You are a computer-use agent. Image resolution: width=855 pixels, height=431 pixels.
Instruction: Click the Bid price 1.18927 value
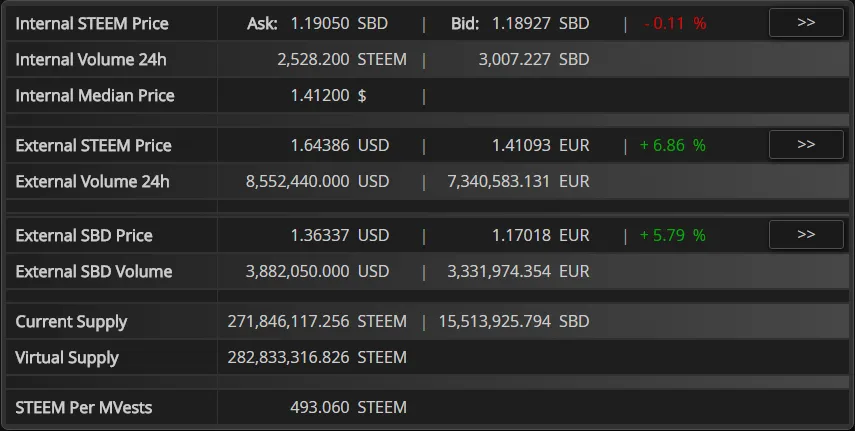(x=521, y=23)
